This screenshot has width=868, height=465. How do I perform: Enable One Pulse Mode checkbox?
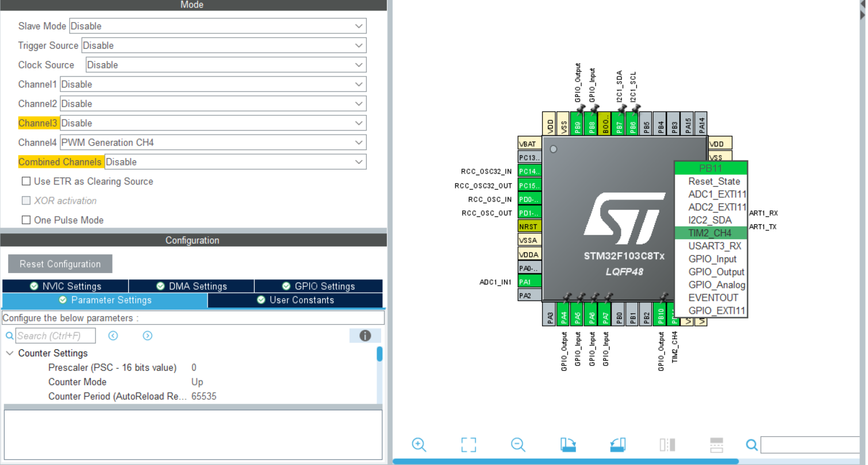[26, 220]
